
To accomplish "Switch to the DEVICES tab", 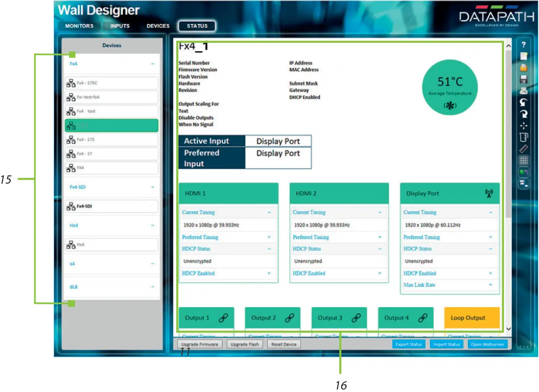I will (x=158, y=26).
